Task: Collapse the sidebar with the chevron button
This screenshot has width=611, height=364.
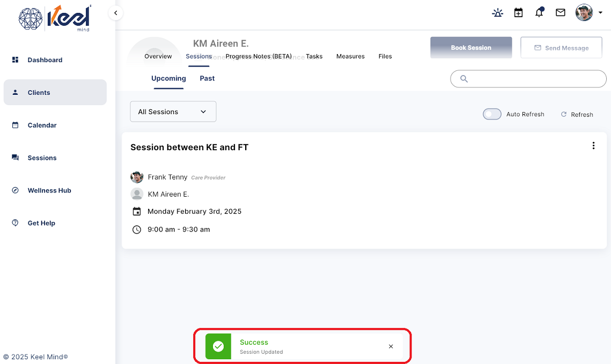Action: (x=116, y=13)
